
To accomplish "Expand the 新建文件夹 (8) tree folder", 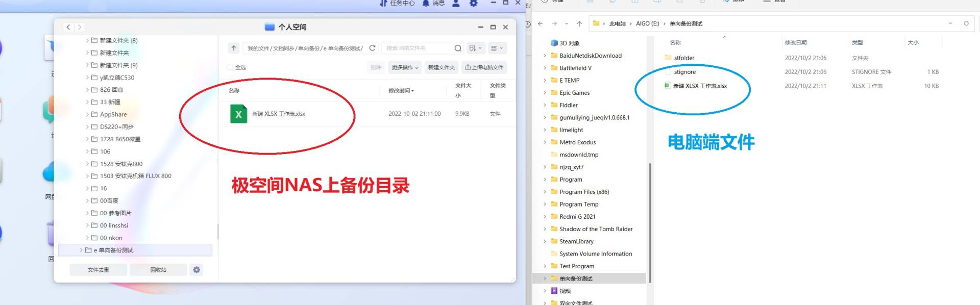I will 87,40.
